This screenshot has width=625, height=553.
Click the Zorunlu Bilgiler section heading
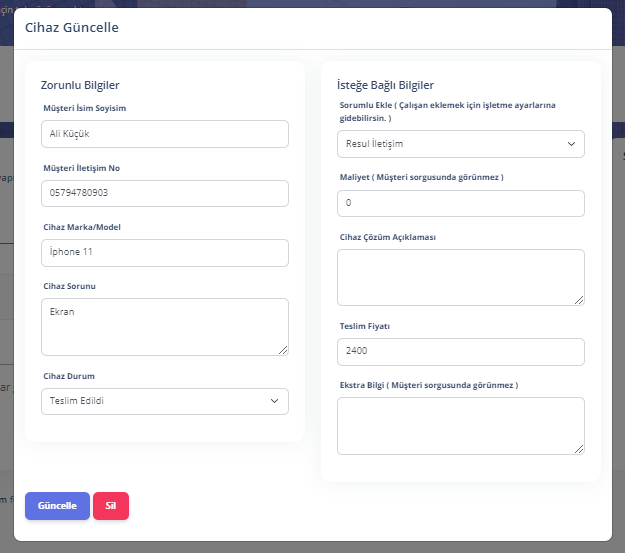tap(80, 85)
